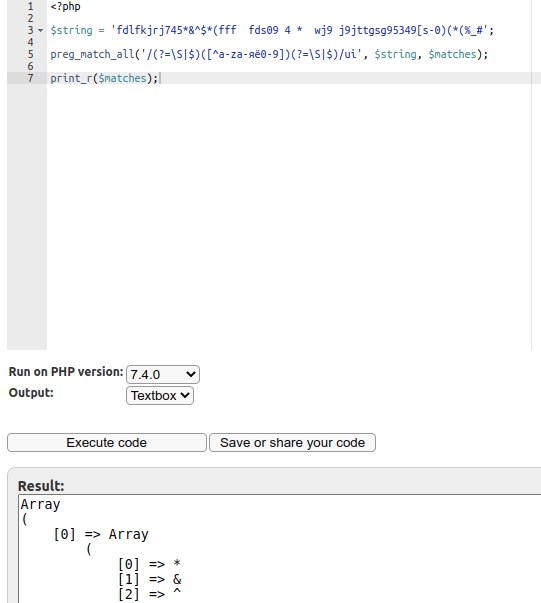Click the '[0] => Array' line in results
Image resolution: width=541 pixels, height=603 pixels.
[101, 534]
